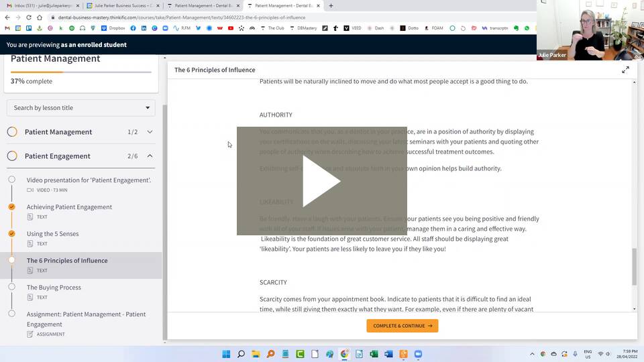
Task: Open File Explorer from the taskbar
Action: tap(256, 354)
